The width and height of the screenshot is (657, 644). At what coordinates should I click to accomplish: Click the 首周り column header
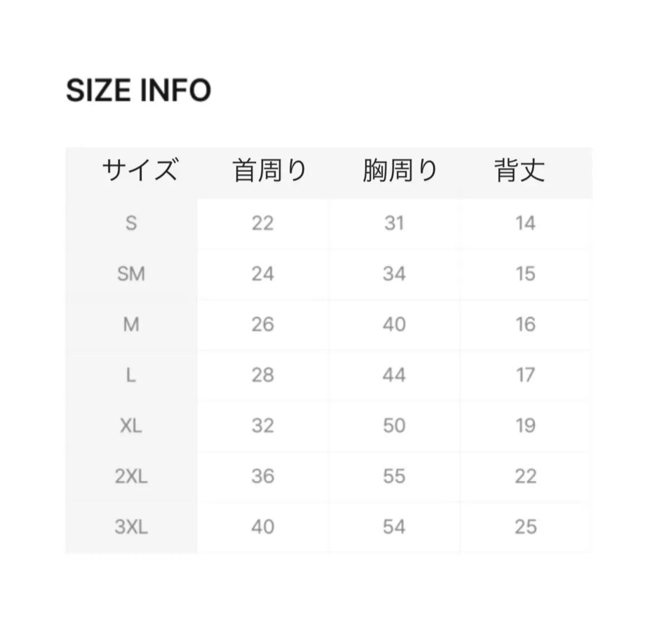point(270,170)
